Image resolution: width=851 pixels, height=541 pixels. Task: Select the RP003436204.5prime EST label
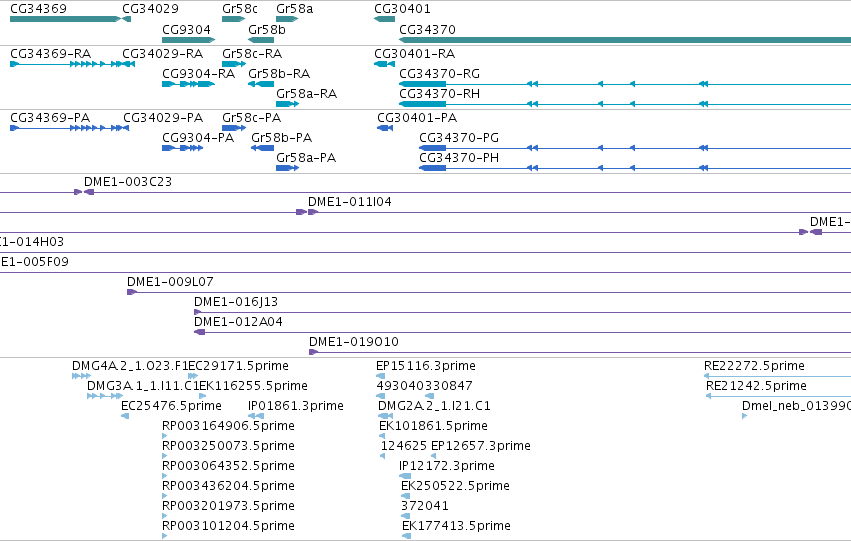[x=228, y=486]
